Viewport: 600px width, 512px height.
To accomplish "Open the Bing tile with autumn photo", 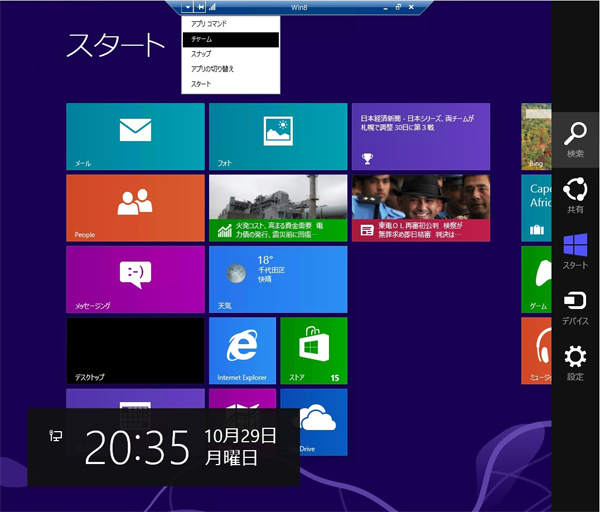I will point(536,137).
